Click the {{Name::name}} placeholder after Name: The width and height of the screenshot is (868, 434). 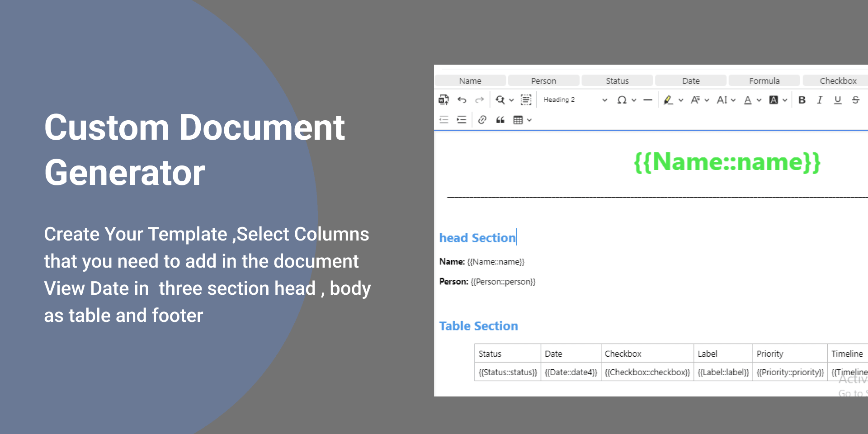point(496,262)
